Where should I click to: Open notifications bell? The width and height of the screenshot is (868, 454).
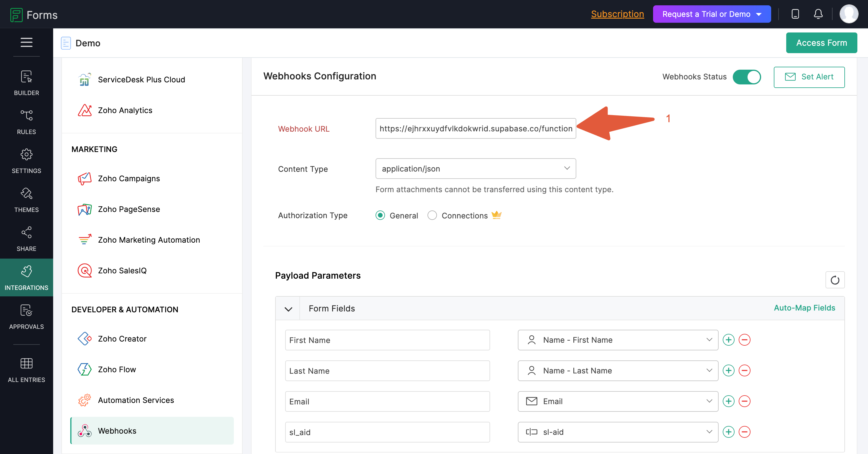tap(818, 14)
